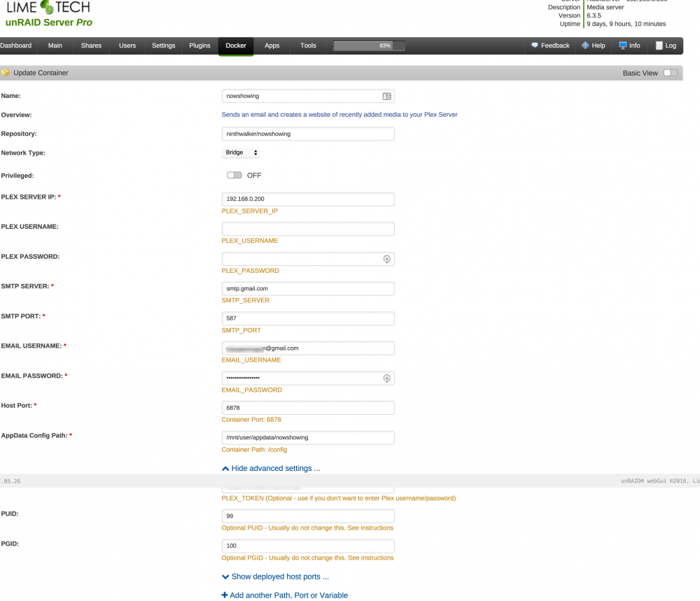Click the Feedback speech bubble icon
Viewport: 700px width, 601px height.
[534, 45]
